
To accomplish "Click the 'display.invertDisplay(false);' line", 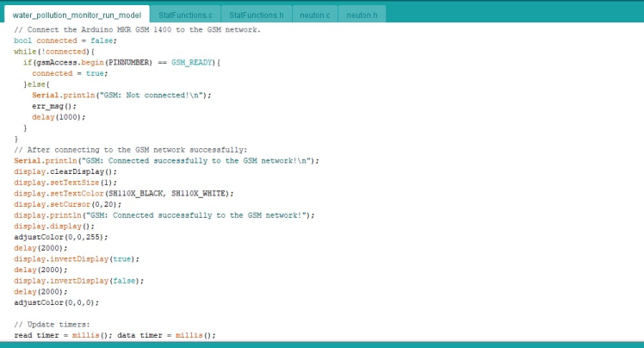I will pyautogui.click(x=79, y=281).
